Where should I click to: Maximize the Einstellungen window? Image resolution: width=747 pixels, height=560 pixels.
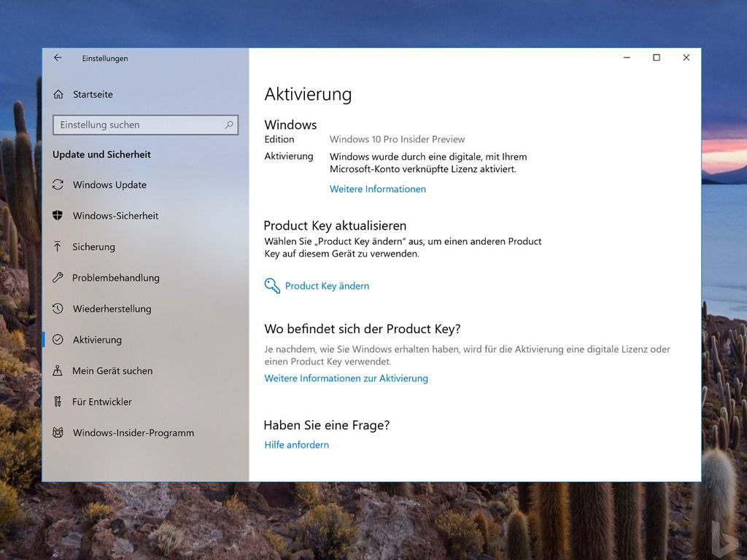(657, 58)
